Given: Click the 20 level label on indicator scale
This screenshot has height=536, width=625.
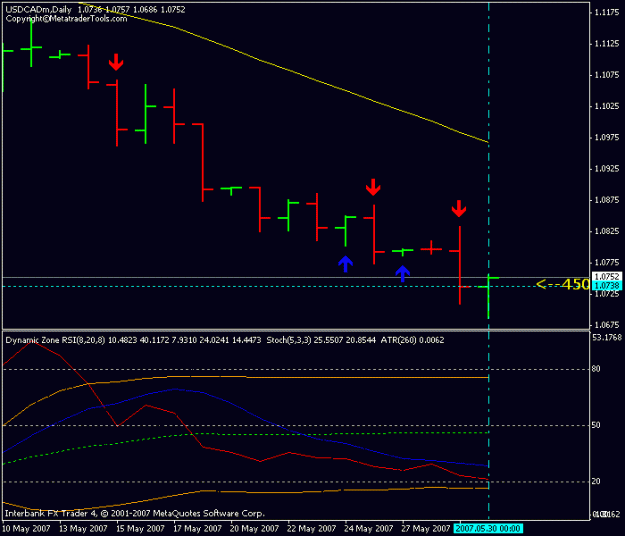Looking at the screenshot, I should pyautogui.click(x=596, y=481).
